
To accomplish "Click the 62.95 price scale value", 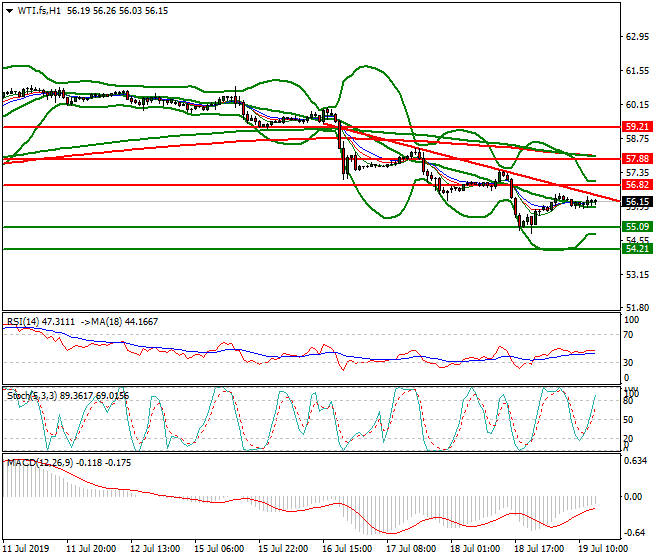I will click(637, 37).
